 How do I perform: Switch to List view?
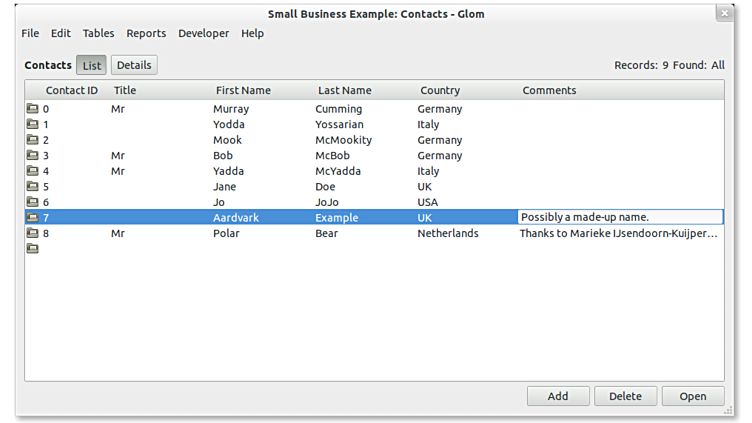(x=92, y=66)
